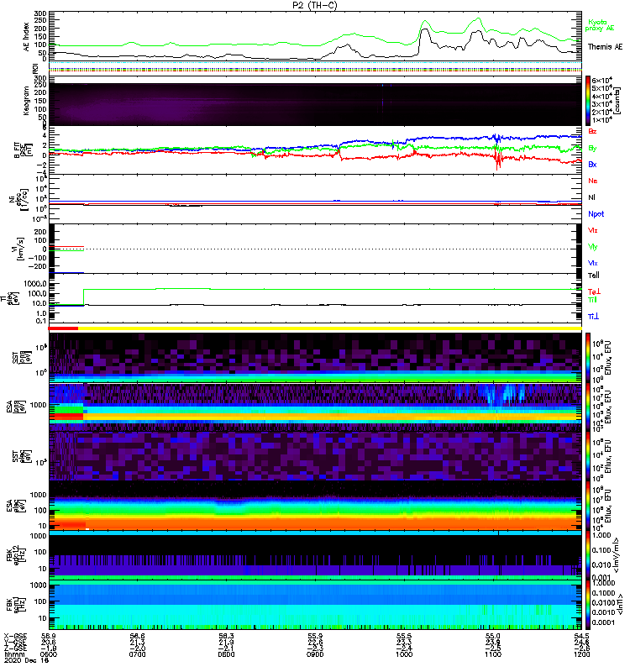Click the keogram counts color bar
Image resolution: width=630 pixels, height=672 pixels.
coord(590,99)
